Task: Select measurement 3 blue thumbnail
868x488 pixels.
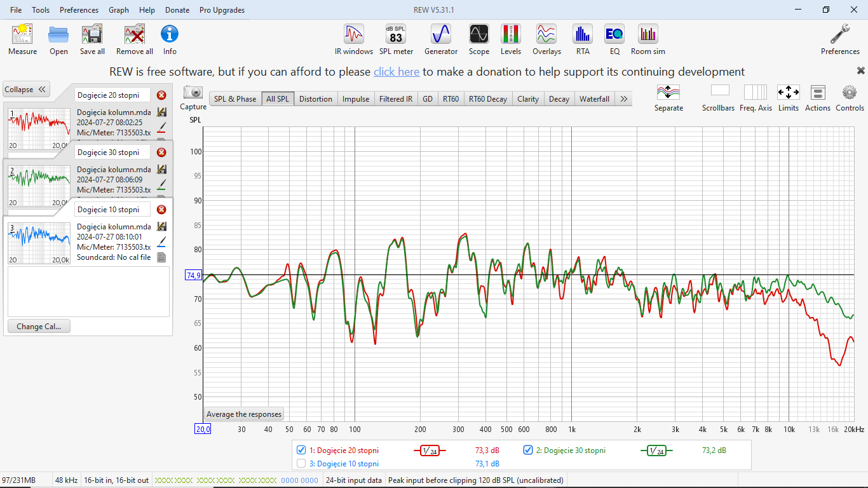Action: click(39, 242)
